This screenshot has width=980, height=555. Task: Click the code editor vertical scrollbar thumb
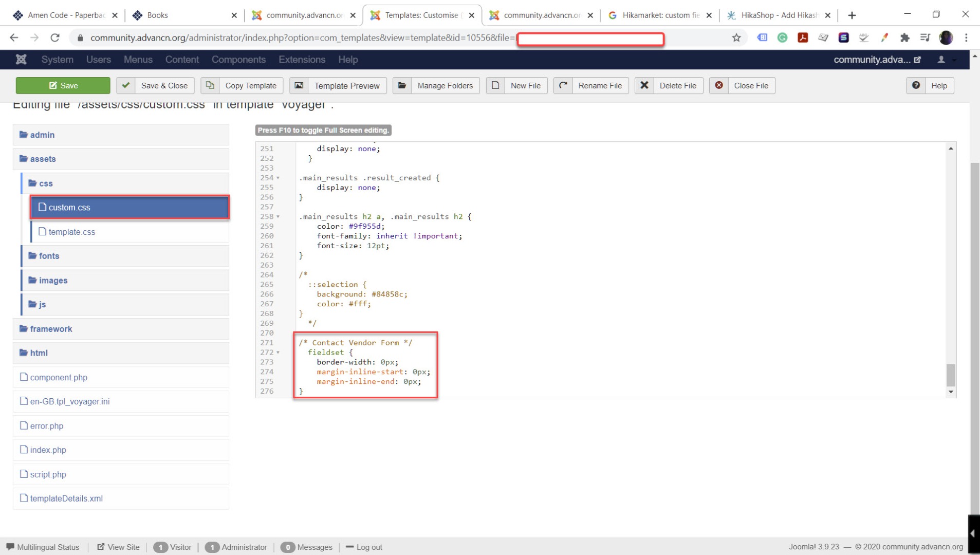pos(951,375)
